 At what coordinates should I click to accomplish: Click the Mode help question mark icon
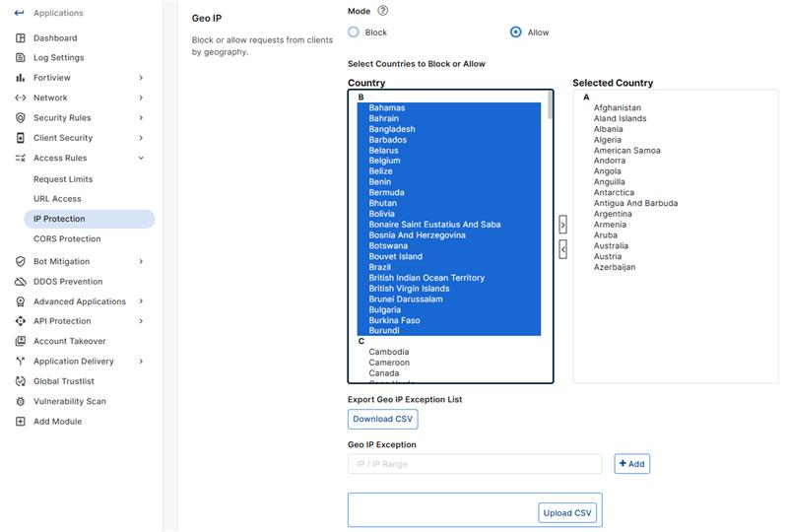point(383,10)
